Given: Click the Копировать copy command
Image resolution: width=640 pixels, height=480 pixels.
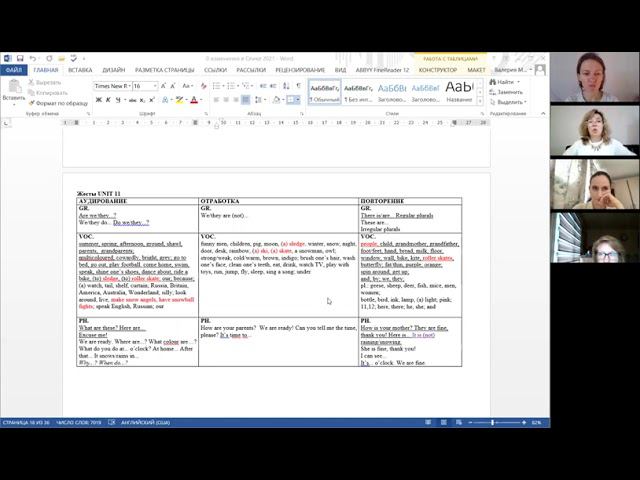Looking at the screenshot, I should point(48,93).
